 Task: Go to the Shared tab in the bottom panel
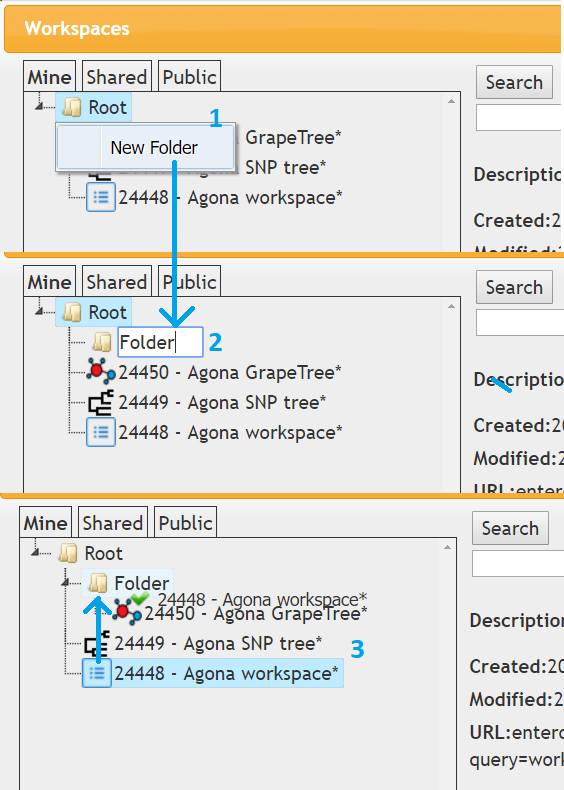click(112, 522)
